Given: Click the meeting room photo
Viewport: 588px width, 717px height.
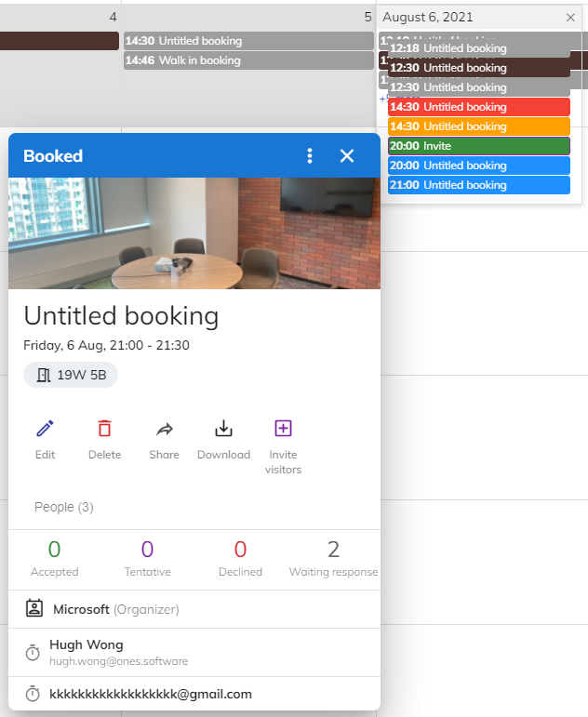Looking at the screenshot, I should click(x=194, y=233).
